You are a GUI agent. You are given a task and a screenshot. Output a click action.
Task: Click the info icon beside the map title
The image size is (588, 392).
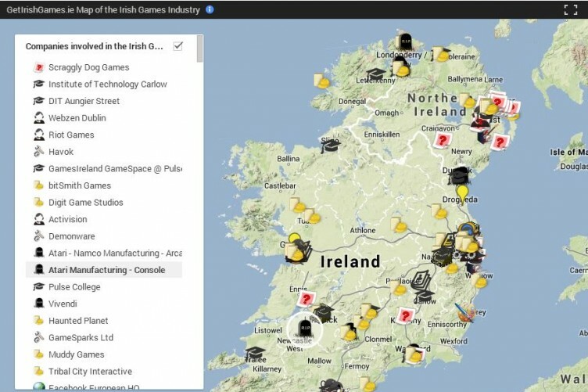pyautogui.click(x=210, y=9)
